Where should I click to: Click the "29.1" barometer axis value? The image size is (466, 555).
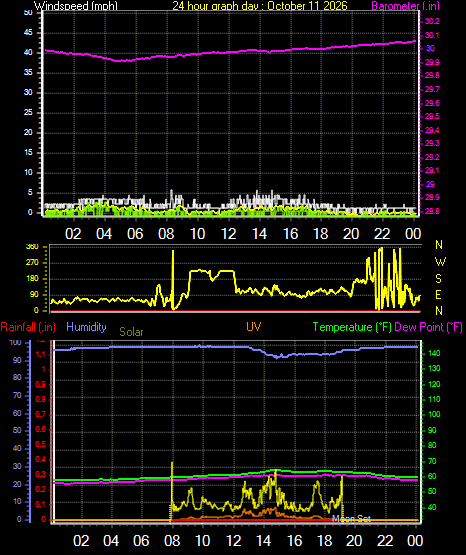click(x=432, y=170)
